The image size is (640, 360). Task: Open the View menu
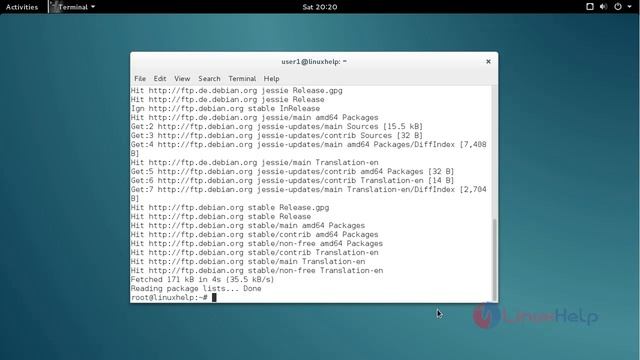[182, 78]
